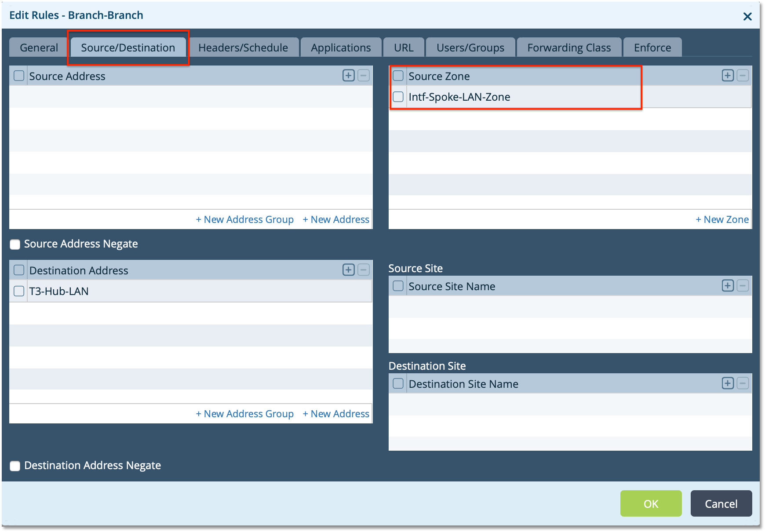Click the minus icon on the Destination Address panel

pos(363,270)
